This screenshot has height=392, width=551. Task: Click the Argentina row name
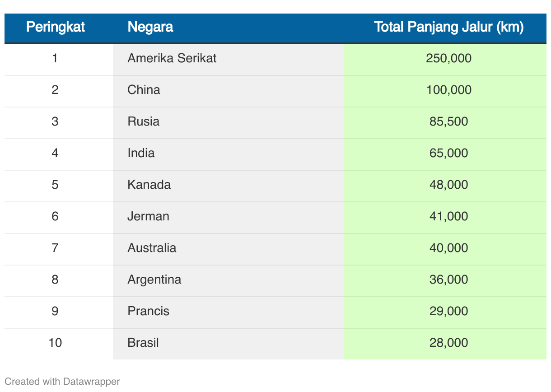tap(154, 280)
